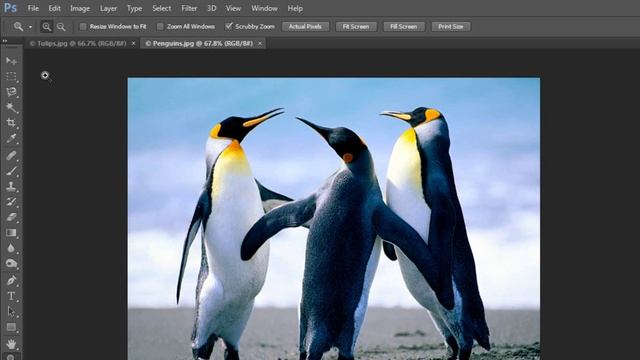This screenshot has height=360, width=640.
Task: Select the History Brush tool
Action: coord(11,202)
